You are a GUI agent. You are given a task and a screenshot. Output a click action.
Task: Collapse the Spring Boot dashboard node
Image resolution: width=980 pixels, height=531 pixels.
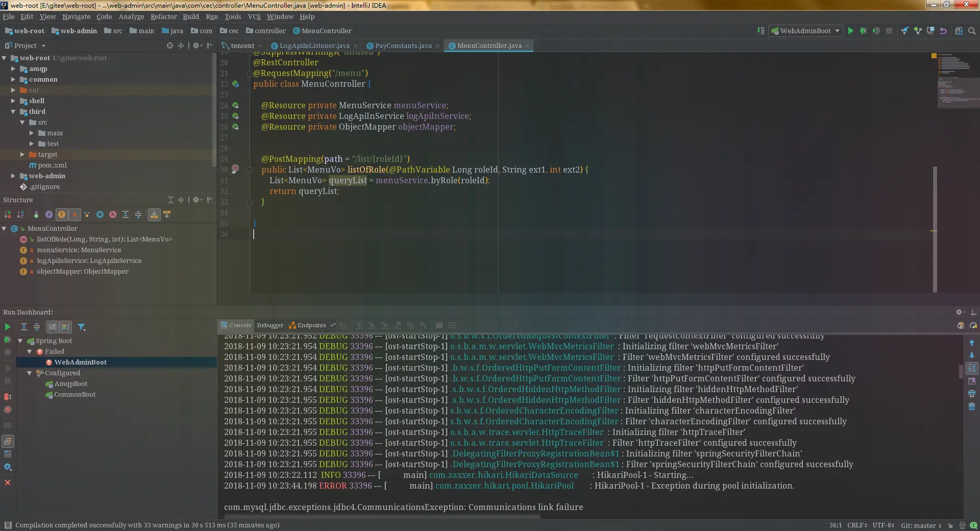point(20,341)
